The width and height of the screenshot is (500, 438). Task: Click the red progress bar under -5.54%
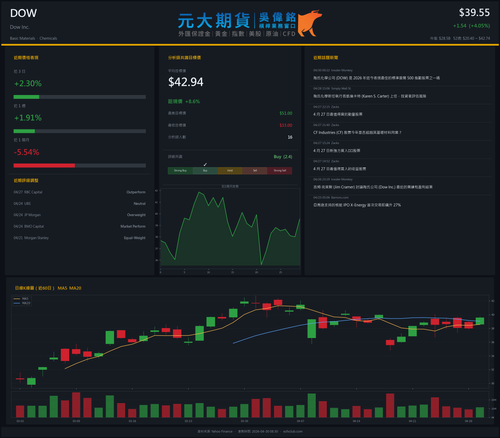point(44,165)
